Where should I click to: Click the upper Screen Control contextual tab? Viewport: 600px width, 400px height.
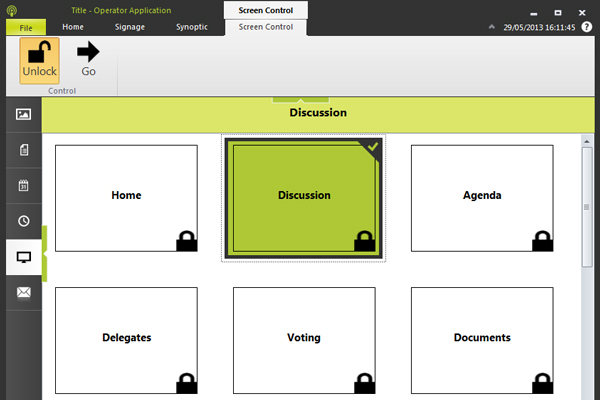point(266,10)
